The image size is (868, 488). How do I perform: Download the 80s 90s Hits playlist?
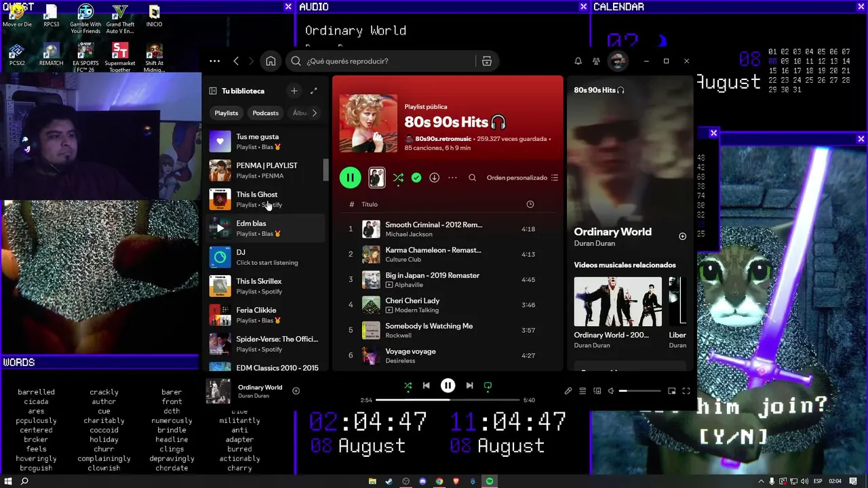pyautogui.click(x=434, y=178)
